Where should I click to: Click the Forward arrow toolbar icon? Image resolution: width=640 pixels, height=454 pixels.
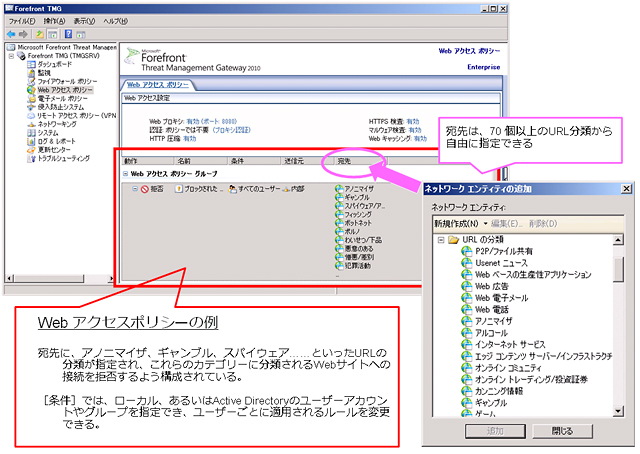23,34
